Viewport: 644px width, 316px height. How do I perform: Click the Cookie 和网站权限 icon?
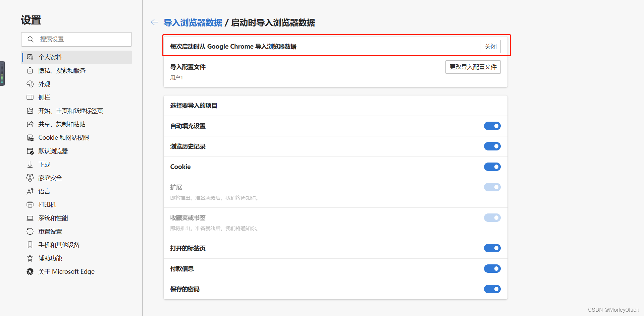pyautogui.click(x=30, y=137)
